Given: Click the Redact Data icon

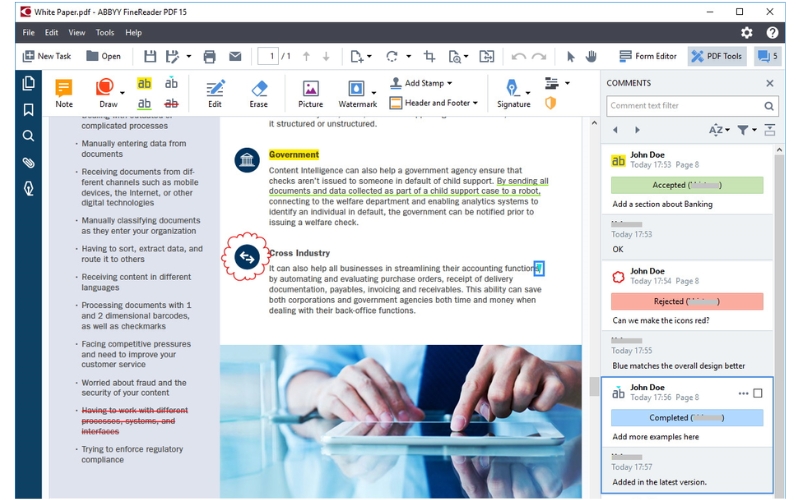Looking at the screenshot, I should (551, 83).
